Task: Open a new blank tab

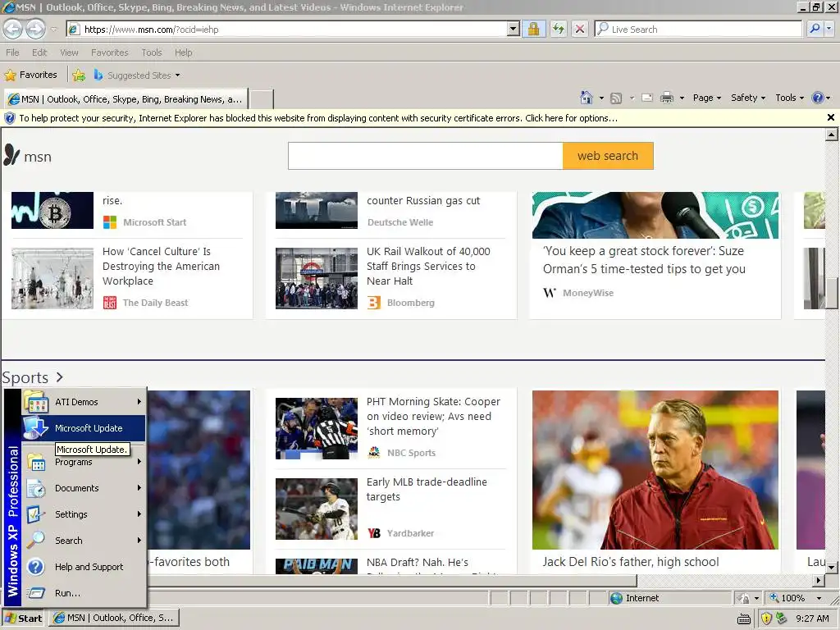Action: tap(262, 99)
